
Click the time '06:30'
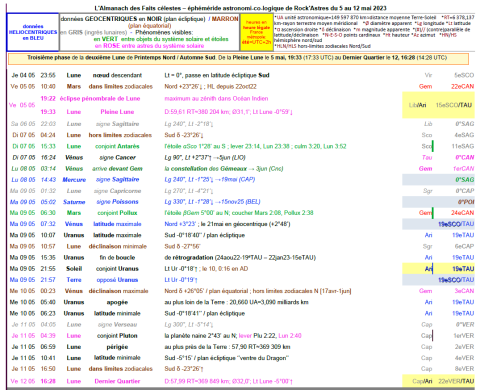tap(48, 213)
